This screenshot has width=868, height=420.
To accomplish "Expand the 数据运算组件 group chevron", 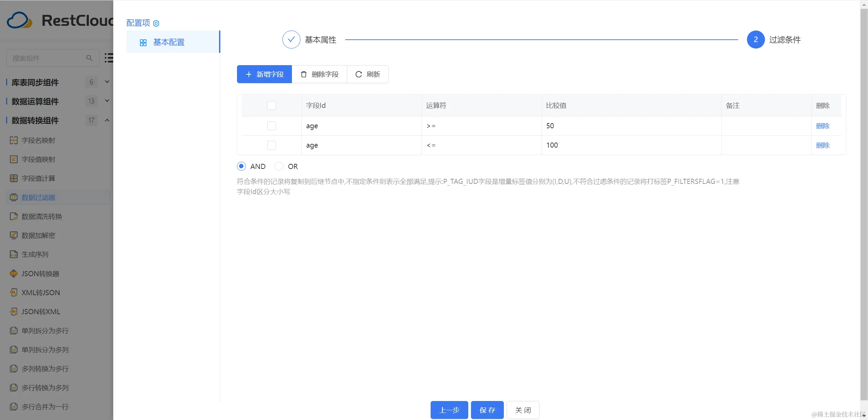I will click(x=107, y=101).
